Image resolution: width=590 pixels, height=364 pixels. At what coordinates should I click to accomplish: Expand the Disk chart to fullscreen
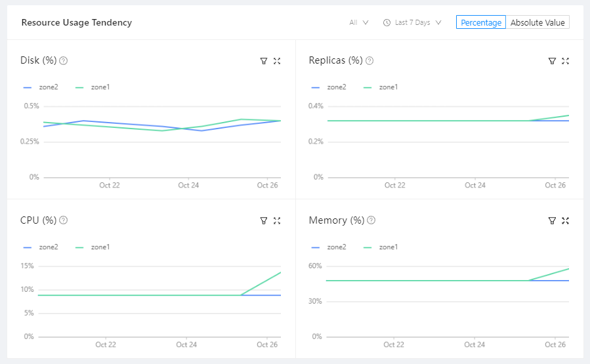[x=277, y=61]
